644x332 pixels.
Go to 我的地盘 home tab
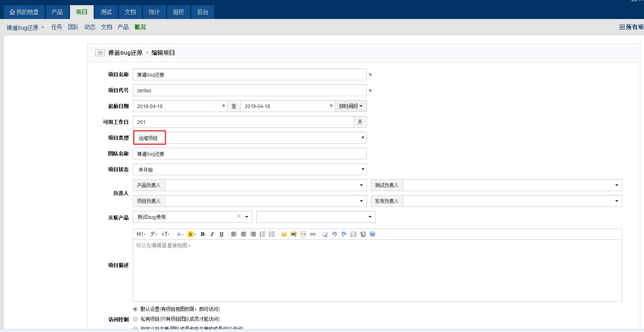tap(24, 12)
